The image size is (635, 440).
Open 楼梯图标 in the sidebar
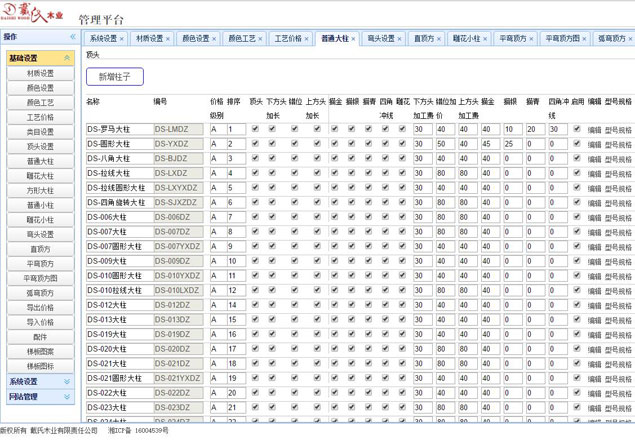40,366
